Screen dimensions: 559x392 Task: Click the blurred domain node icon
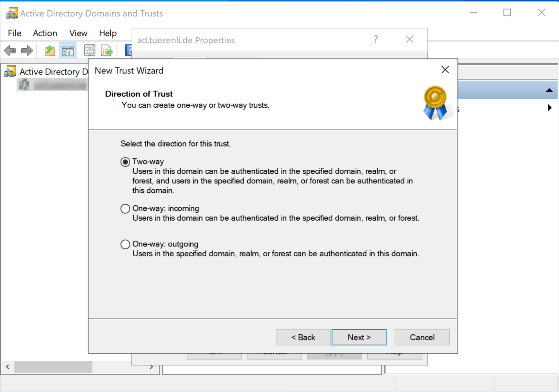24,85
